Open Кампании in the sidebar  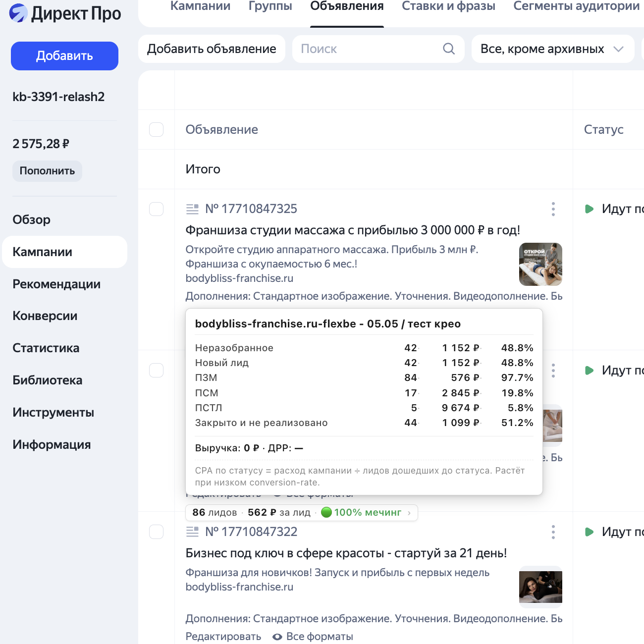pyautogui.click(x=64, y=252)
